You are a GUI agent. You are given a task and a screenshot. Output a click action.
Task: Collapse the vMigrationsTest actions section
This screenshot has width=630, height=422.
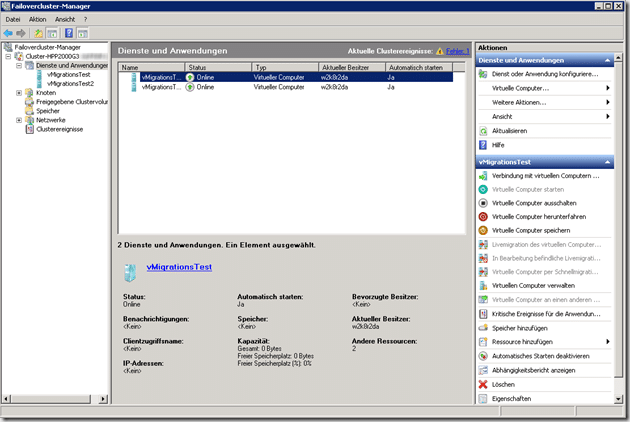(607, 162)
